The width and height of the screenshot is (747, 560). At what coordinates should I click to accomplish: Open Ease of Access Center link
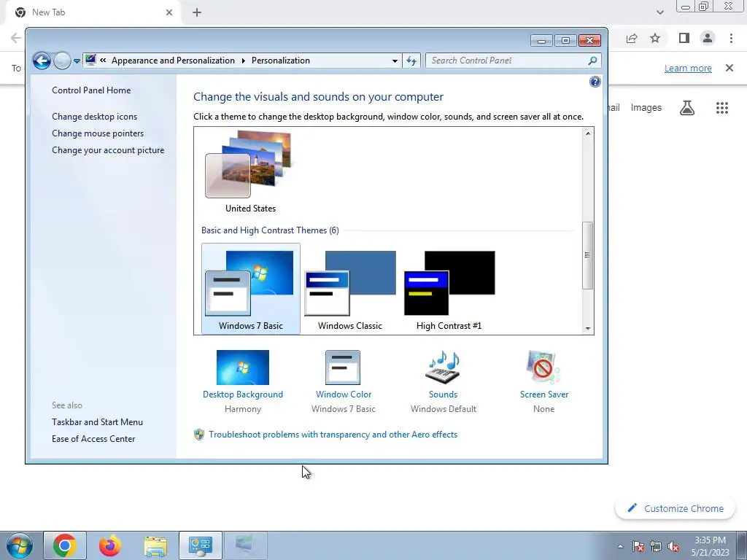click(93, 438)
